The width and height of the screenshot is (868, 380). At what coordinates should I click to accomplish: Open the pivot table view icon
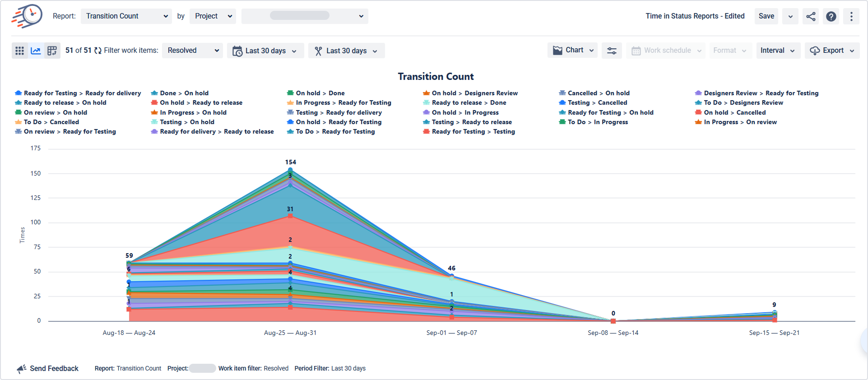(x=52, y=51)
